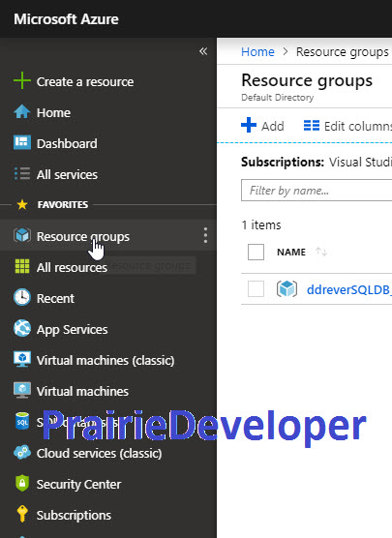The width and height of the screenshot is (392, 538).
Task: Click the Cloud services (classic) icon
Action: click(x=22, y=452)
